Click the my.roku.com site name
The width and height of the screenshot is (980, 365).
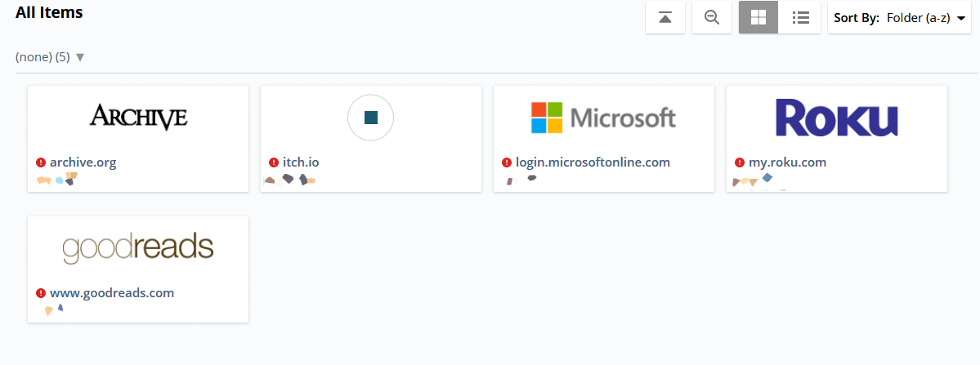pos(787,162)
